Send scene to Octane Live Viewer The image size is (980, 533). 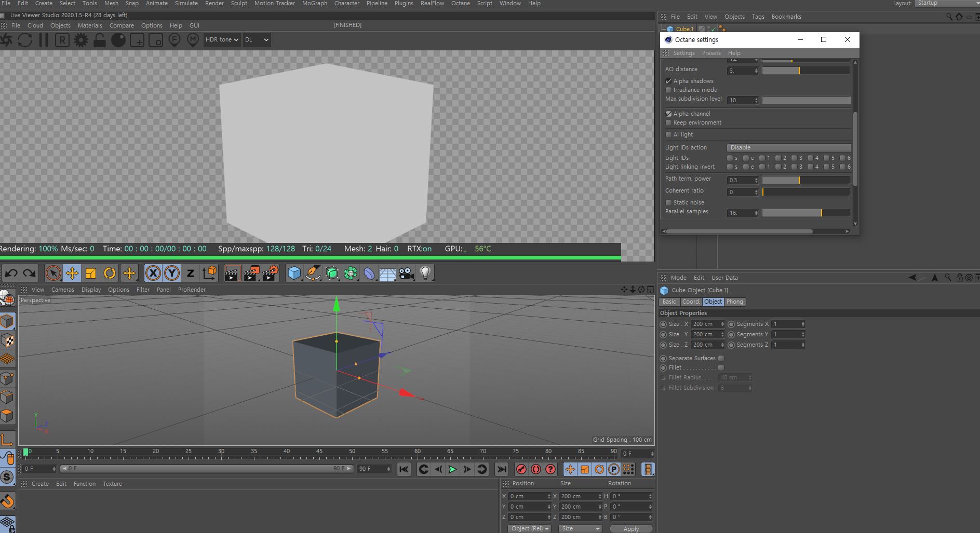tap(6, 40)
